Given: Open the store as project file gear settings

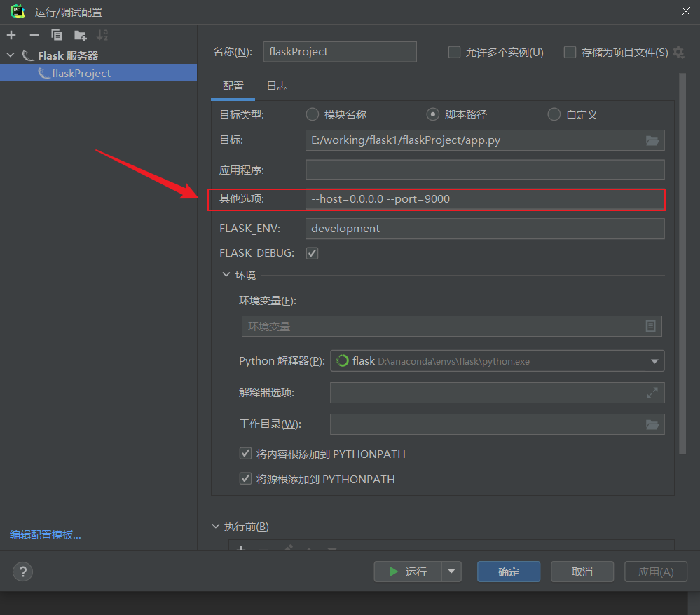Looking at the screenshot, I should point(678,52).
